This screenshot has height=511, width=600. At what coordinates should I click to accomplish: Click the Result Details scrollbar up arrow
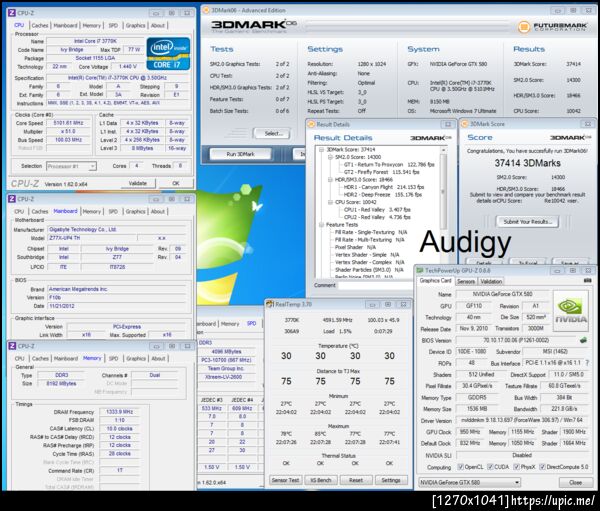tap(443, 150)
